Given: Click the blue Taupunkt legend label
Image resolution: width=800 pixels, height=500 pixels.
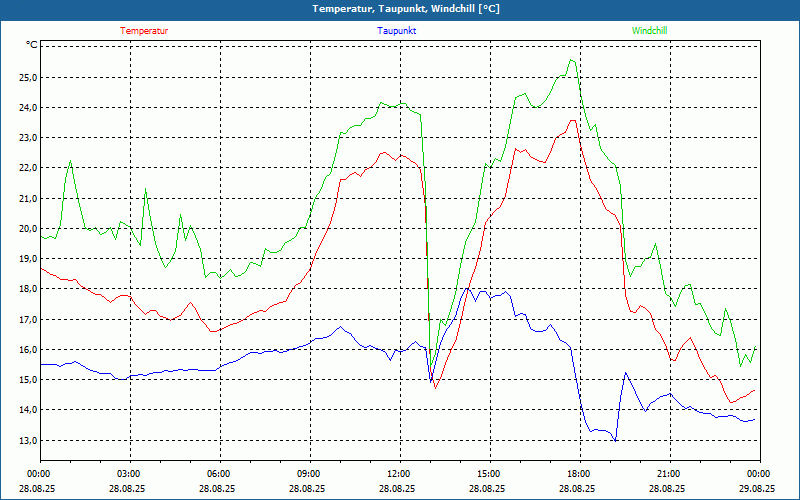Looking at the screenshot, I should 397,31.
